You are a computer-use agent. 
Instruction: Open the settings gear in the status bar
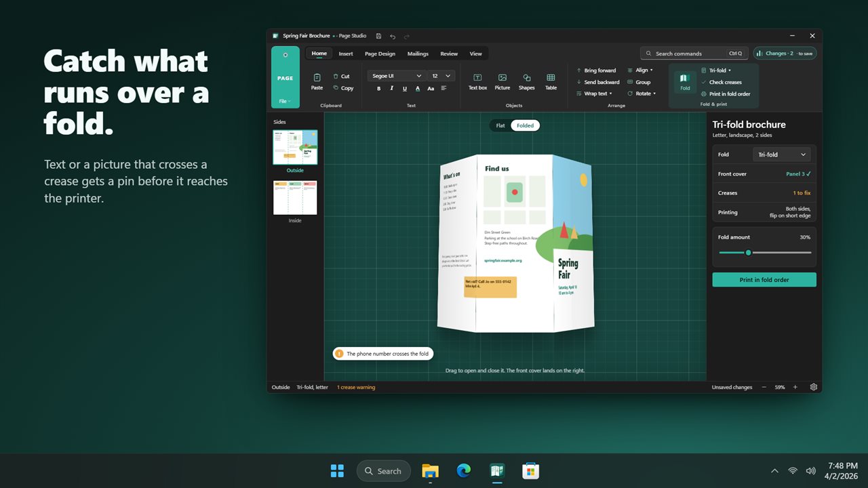coord(814,387)
